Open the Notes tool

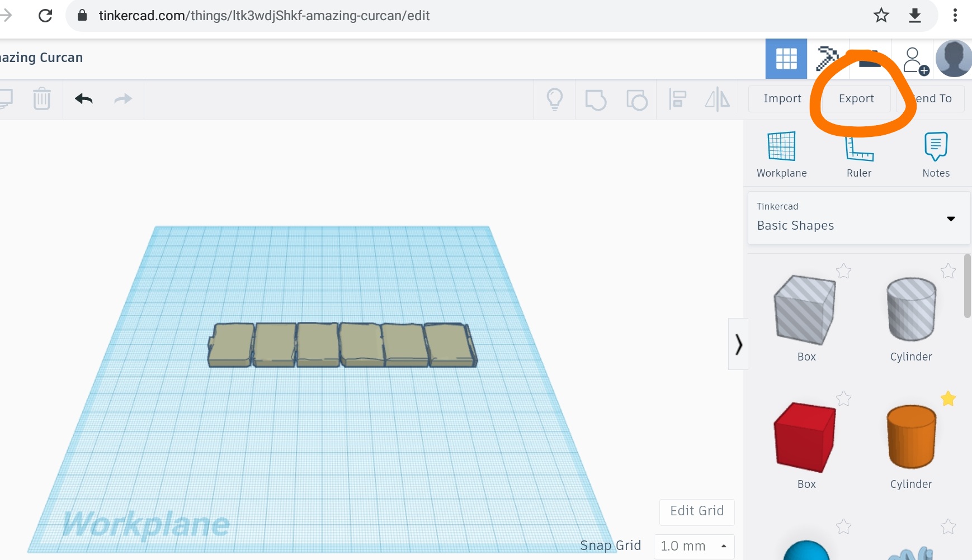(x=936, y=155)
